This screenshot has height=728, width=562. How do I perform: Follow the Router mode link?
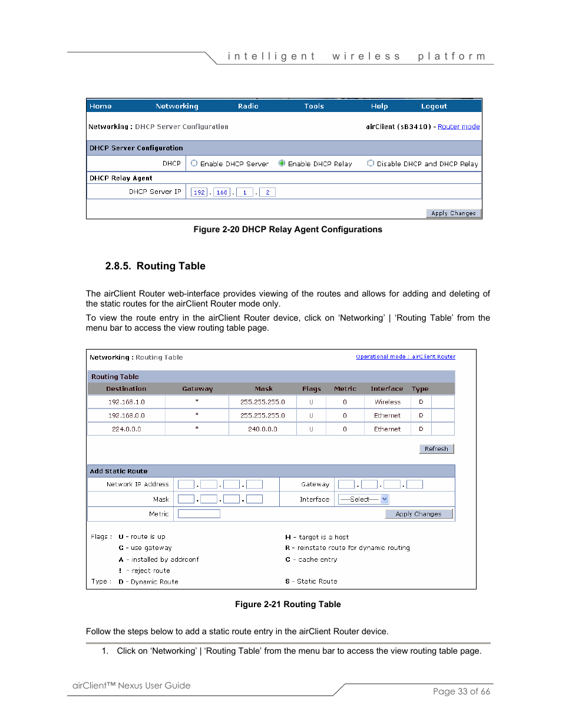coord(458,127)
